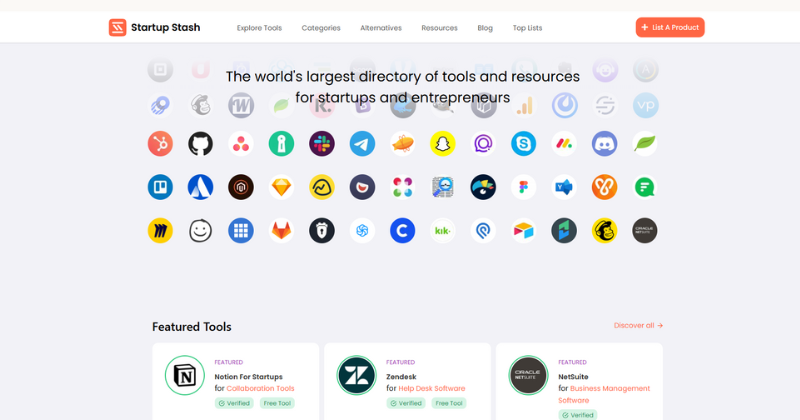This screenshot has height=420, width=800.
Task: Open the green chat bubble icon
Action: point(645,187)
